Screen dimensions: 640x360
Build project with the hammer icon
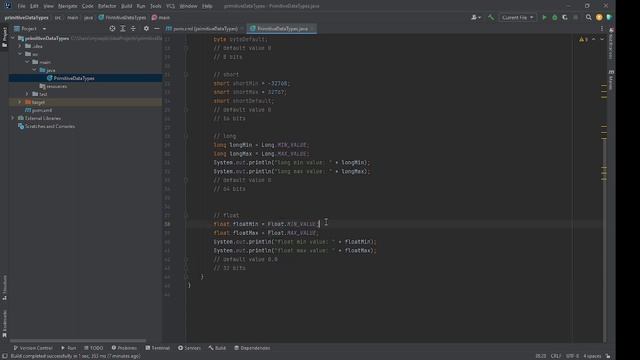(491, 18)
